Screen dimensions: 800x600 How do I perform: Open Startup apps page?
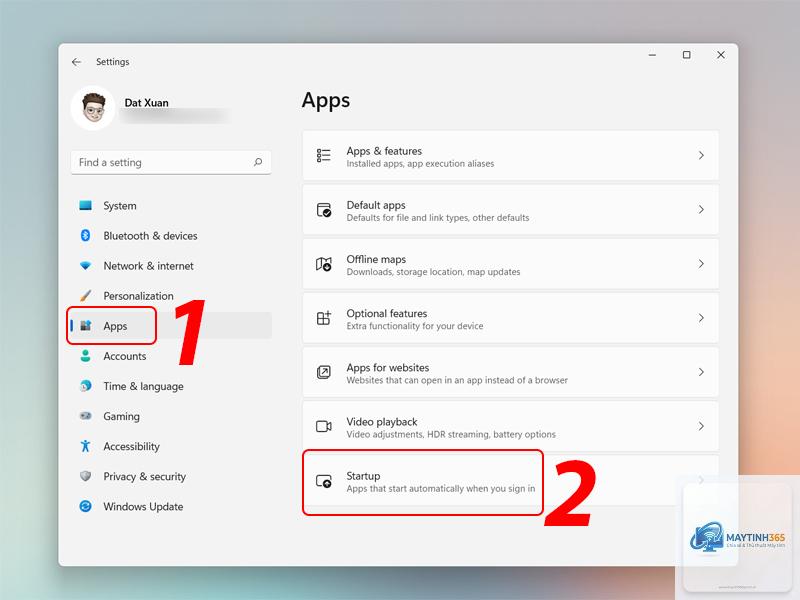511,481
